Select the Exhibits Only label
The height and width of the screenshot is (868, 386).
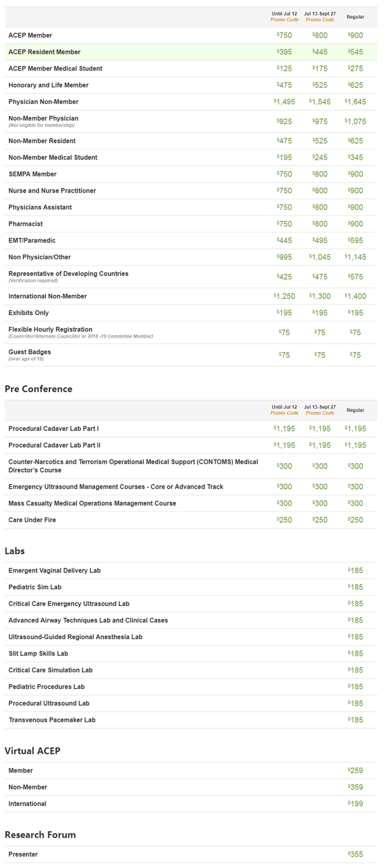click(x=29, y=313)
